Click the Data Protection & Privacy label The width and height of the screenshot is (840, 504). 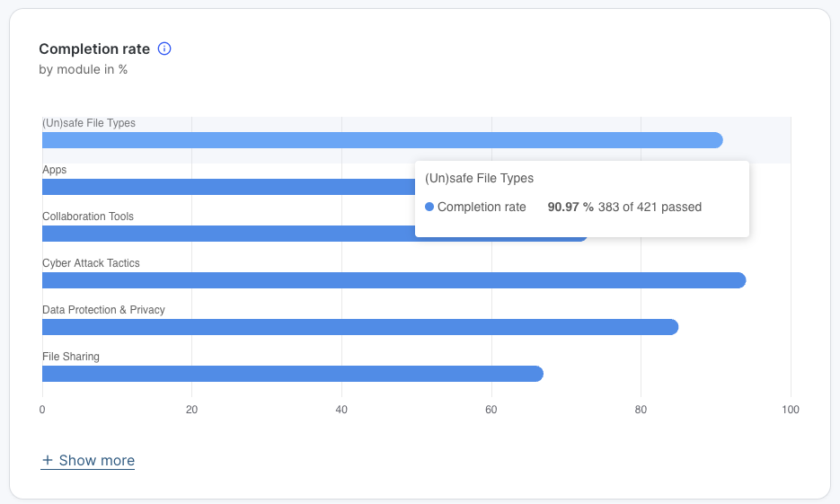pos(103,310)
